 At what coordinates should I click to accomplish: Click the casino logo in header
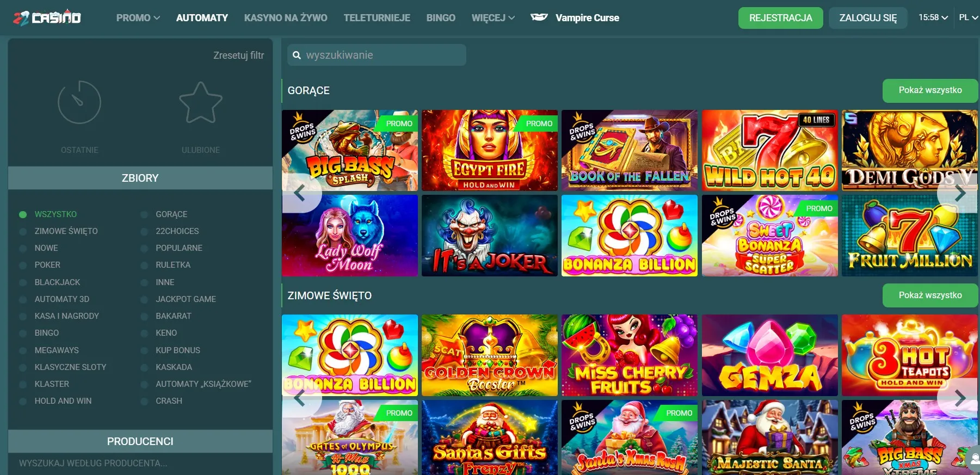(x=47, y=17)
